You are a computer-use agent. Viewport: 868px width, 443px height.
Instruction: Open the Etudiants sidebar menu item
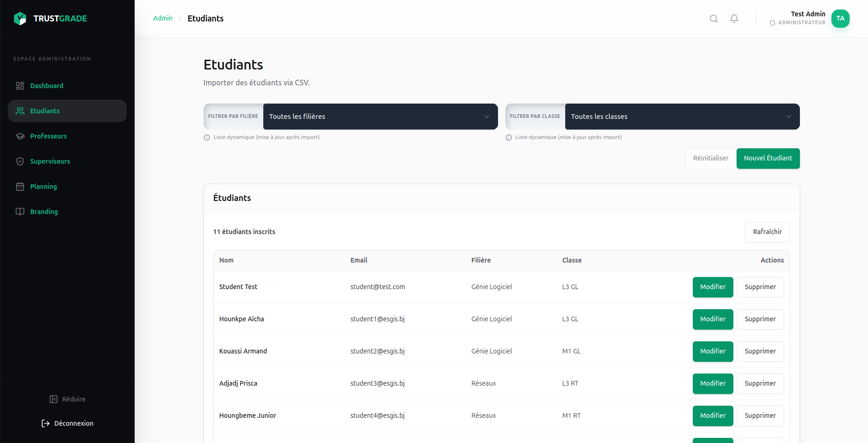67,111
